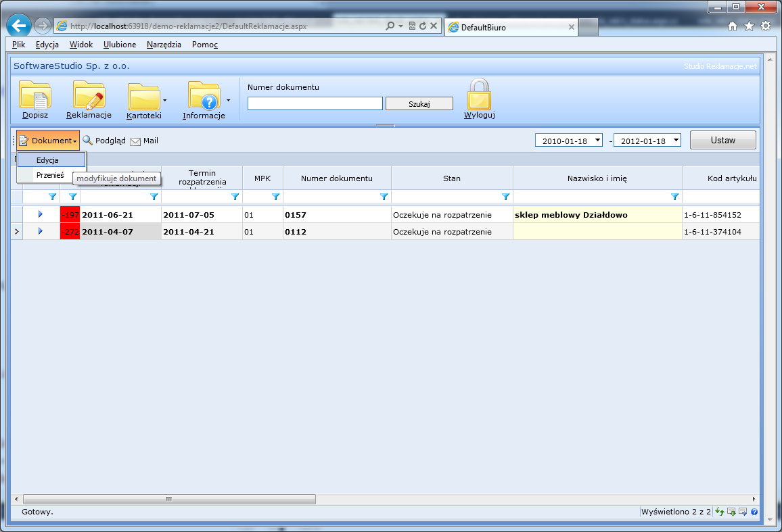Click in the Numer dokumentu input field
Image resolution: width=782 pixels, height=532 pixels.
click(x=315, y=103)
